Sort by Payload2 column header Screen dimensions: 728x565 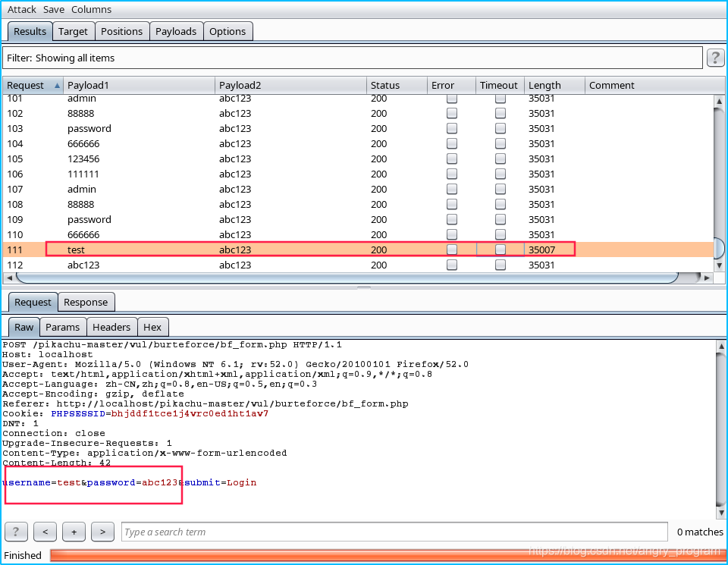[x=290, y=86]
